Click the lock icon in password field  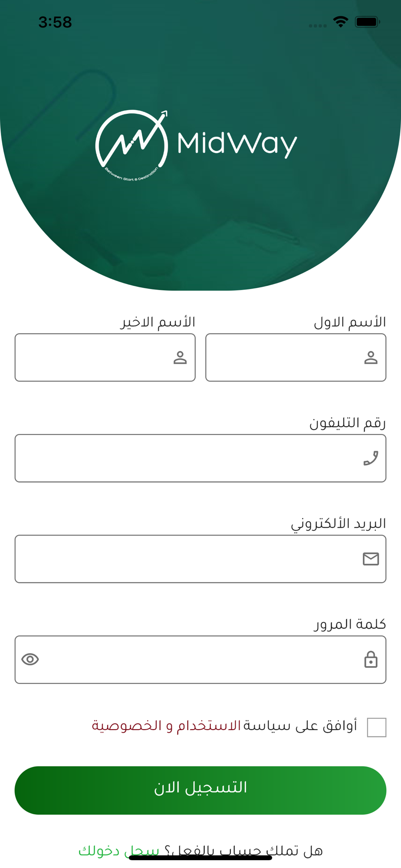pos(371,659)
